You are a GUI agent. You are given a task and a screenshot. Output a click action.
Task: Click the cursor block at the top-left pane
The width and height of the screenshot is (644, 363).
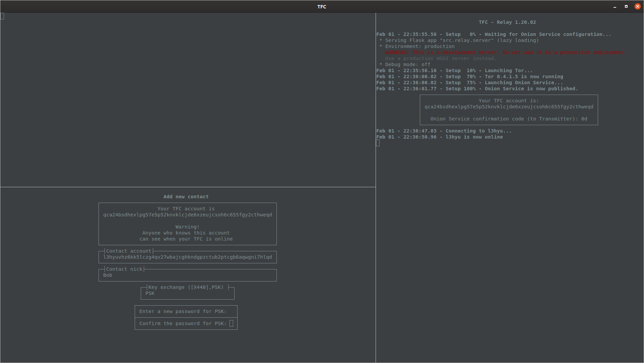[2, 16]
